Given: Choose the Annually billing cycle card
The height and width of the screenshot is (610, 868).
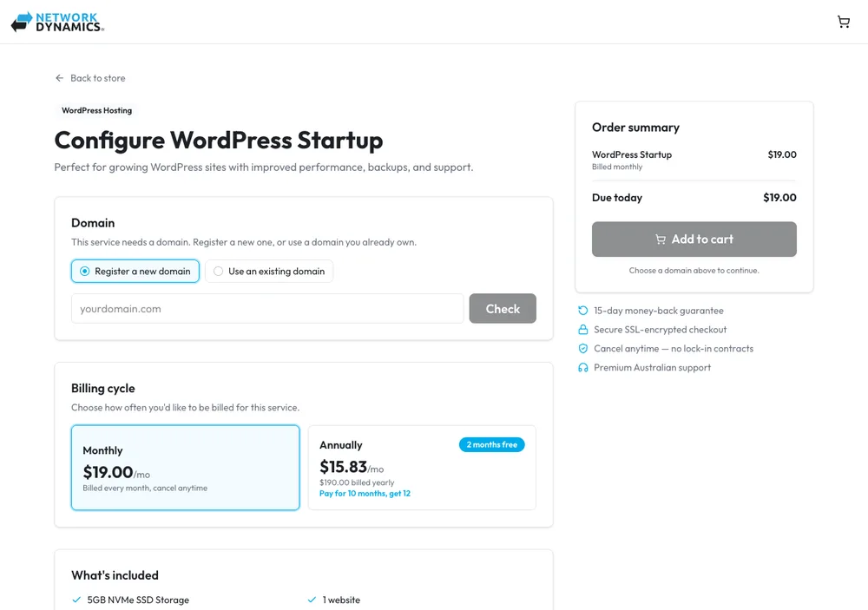Looking at the screenshot, I should 422,467.
